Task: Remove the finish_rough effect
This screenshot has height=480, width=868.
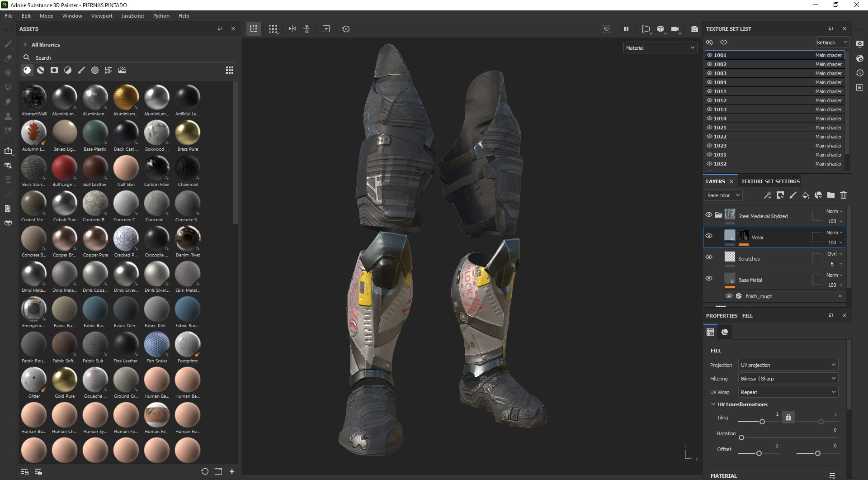Action: pyautogui.click(x=840, y=296)
